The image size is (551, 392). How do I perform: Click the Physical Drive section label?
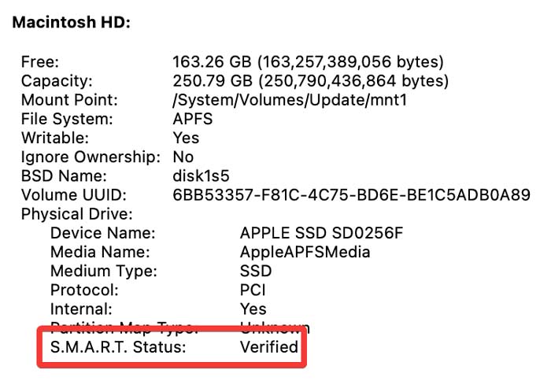[x=77, y=214]
